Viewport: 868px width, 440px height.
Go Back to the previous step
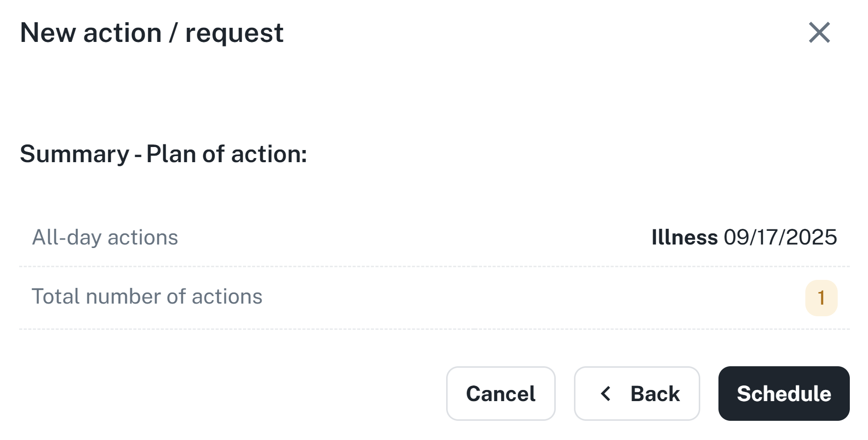pyautogui.click(x=637, y=394)
